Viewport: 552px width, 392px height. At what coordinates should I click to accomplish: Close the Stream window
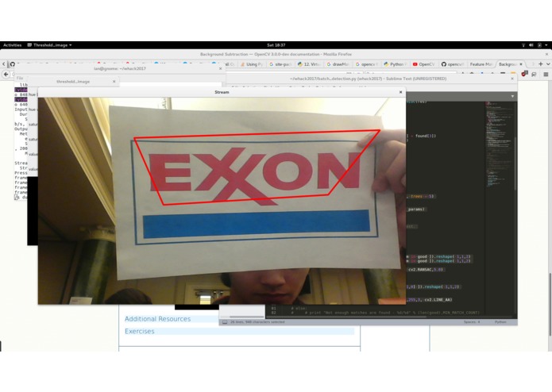[400, 92]
